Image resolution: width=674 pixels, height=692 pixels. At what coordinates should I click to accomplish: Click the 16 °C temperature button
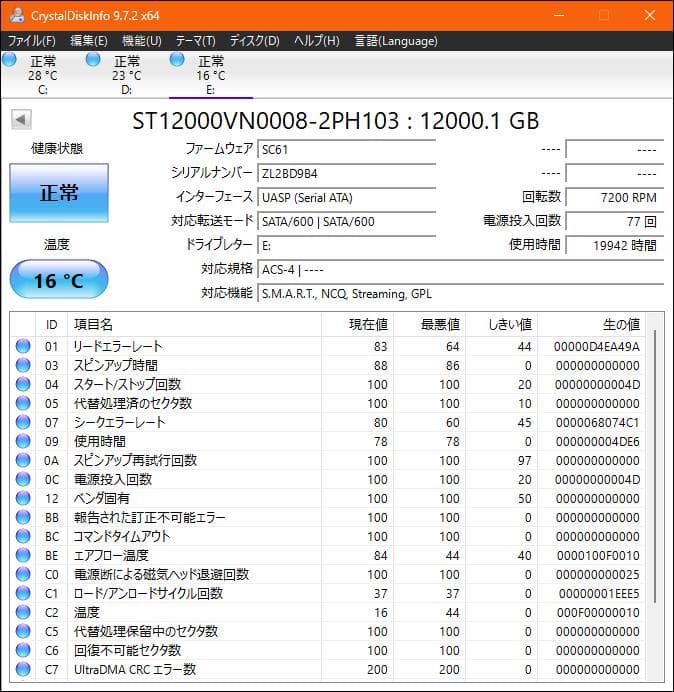pos(59,280)
